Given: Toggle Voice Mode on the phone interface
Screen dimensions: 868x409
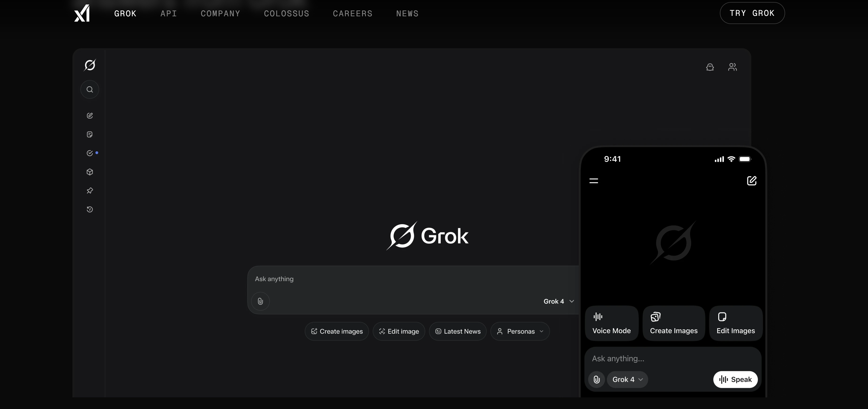Looking at the screenshot, I should click(612, 323).
